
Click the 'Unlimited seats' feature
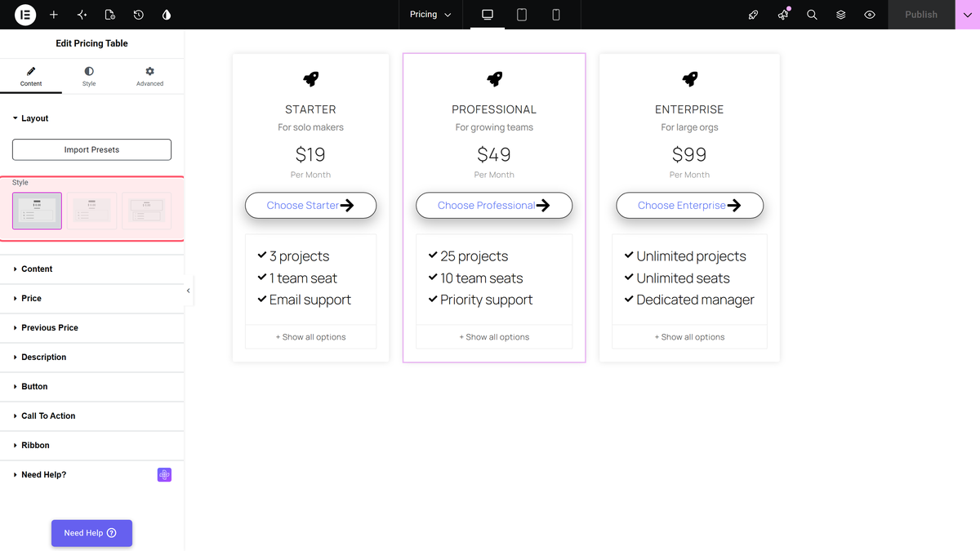[676, 278]
